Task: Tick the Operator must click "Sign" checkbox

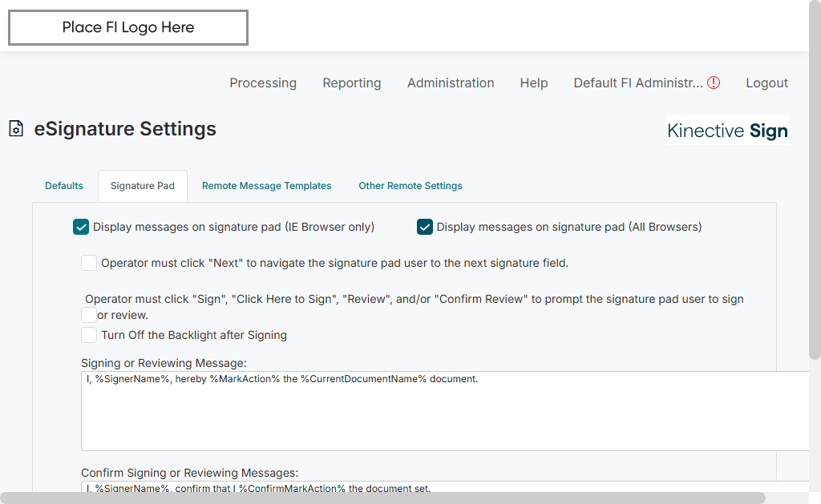Action: 89,315
